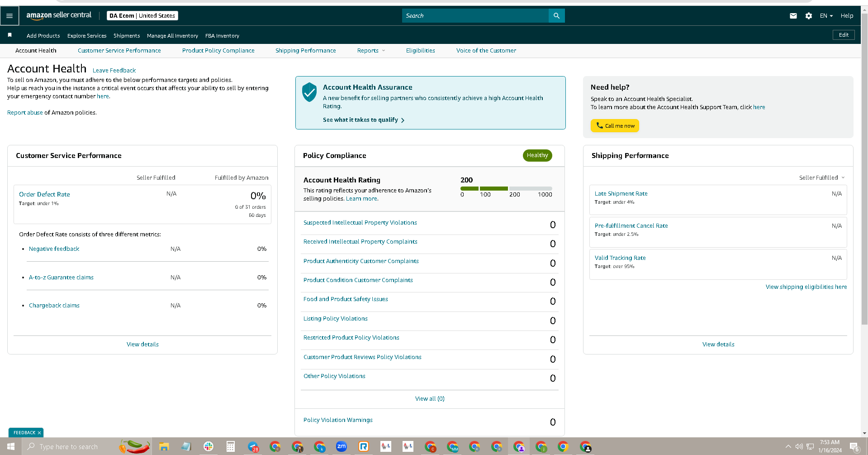Open Restricted Product Policy Violations link
Viewport: 868px width, 455px height.
point(351,338)
